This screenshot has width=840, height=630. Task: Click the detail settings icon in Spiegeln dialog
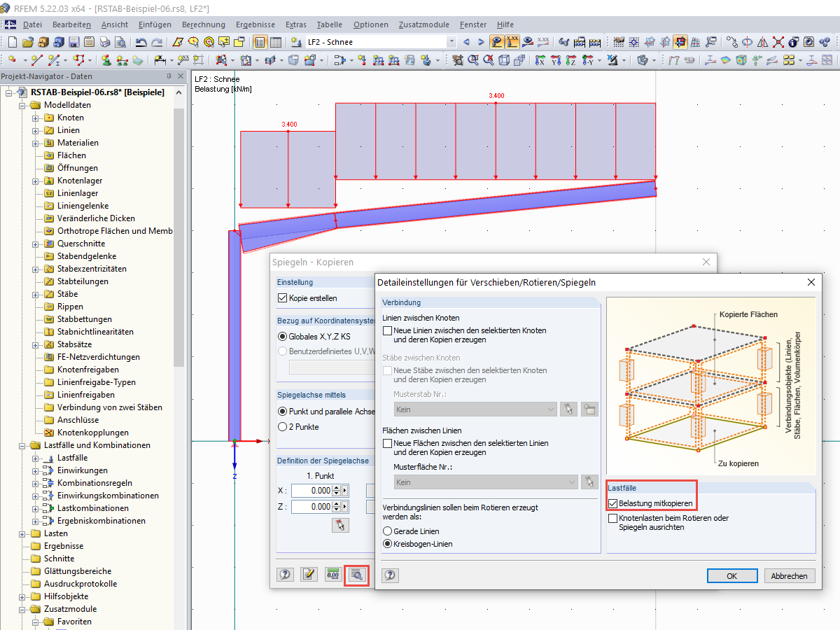tap(356, 575)
